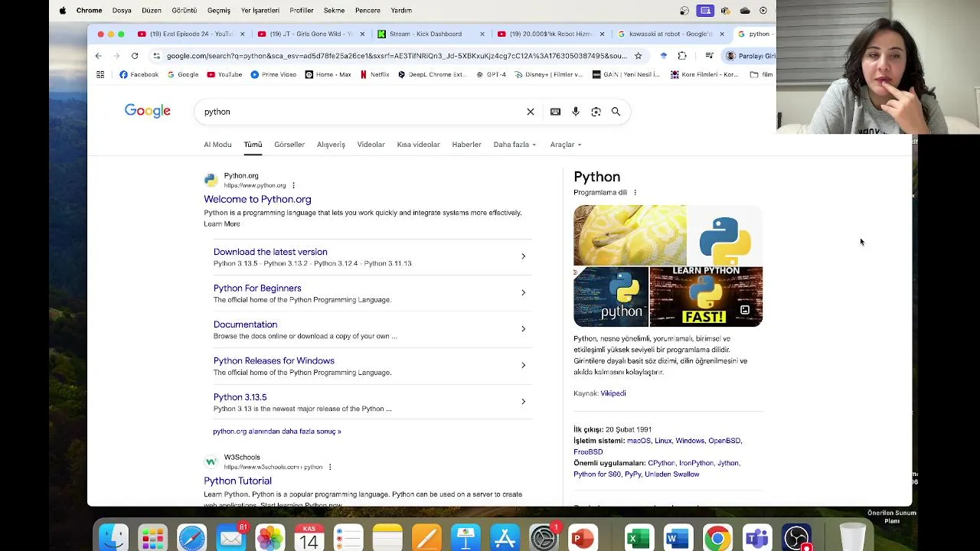The height and width of the screenshot is (551, 980).
Task: Open App Store from the Dock
Action: (505, 537)
